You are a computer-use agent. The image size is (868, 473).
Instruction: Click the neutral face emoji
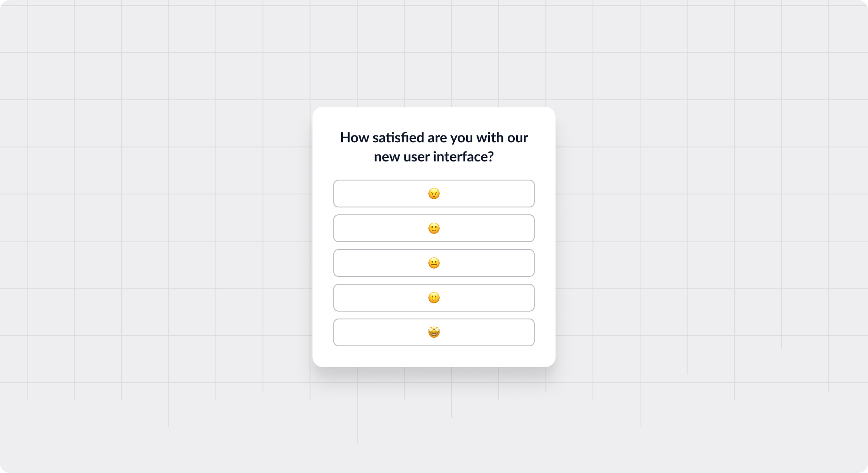click(x=434, y=263)
